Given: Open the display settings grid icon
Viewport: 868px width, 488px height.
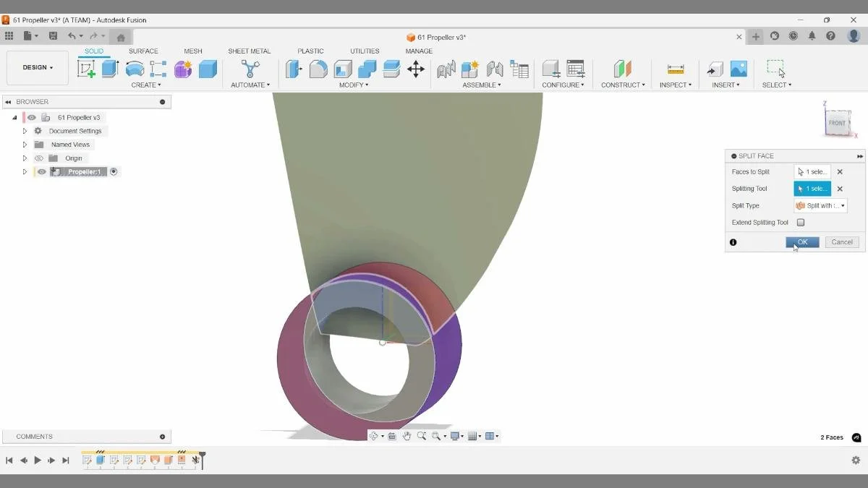Looking at the screenshot, I should point(474,436).
